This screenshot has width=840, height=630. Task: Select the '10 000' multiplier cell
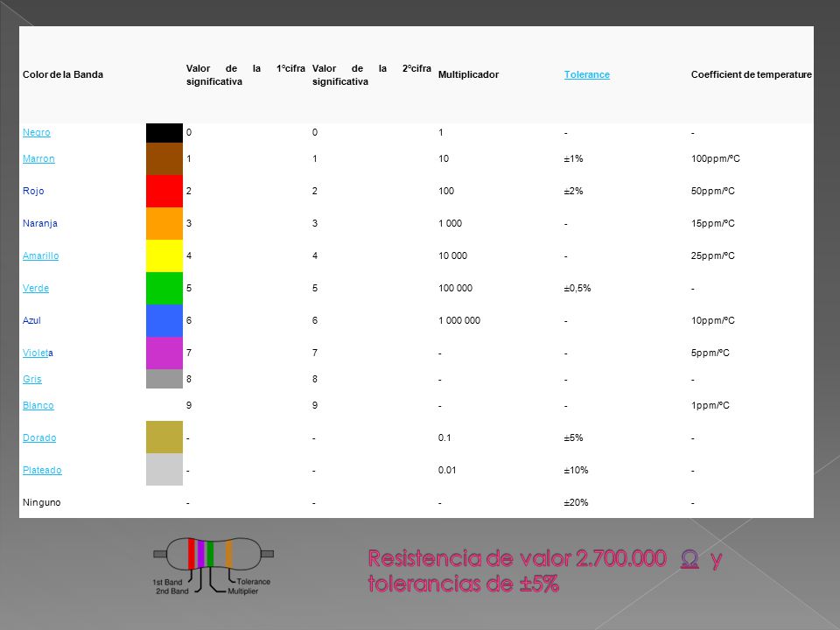(452, 255)
